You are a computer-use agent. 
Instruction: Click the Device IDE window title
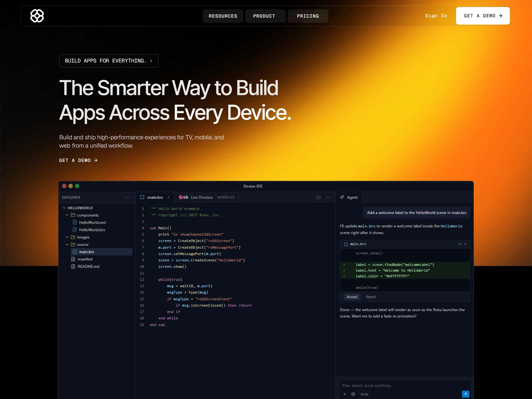pyautogui.click(x=253, y=186)
